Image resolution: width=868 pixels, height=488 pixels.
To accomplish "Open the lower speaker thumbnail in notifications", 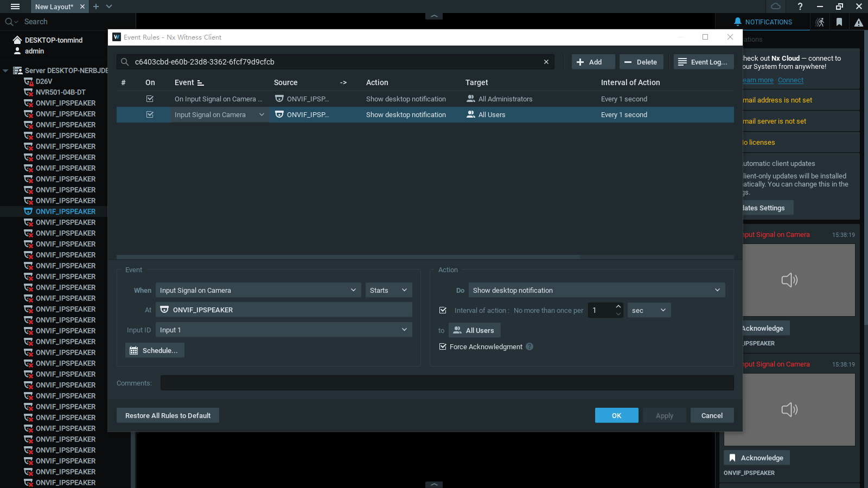I will 789,409.
